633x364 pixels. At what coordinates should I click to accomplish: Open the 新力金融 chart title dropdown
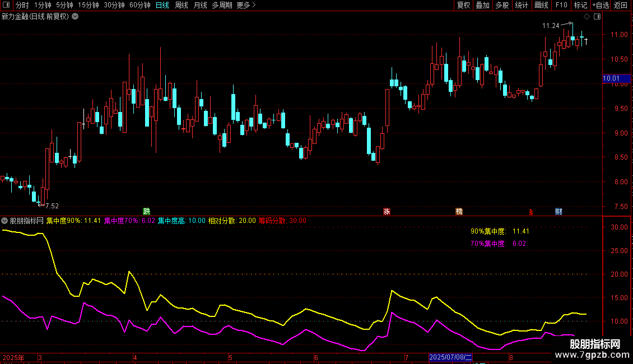75,17
